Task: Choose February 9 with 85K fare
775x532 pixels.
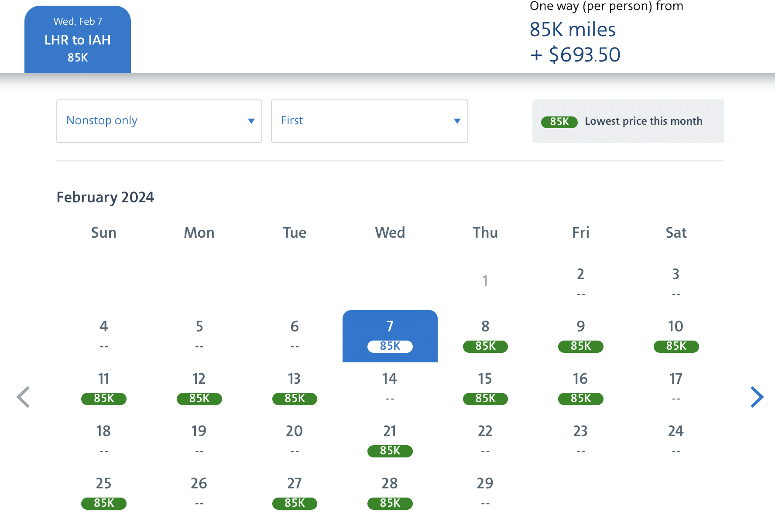Action: [x=580, y=336]
